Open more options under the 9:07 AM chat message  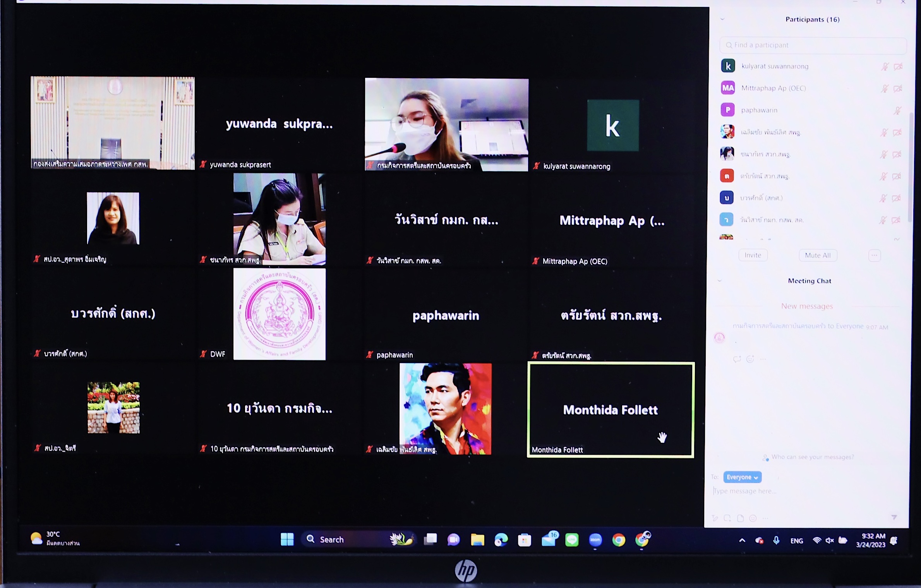[763, 359]
